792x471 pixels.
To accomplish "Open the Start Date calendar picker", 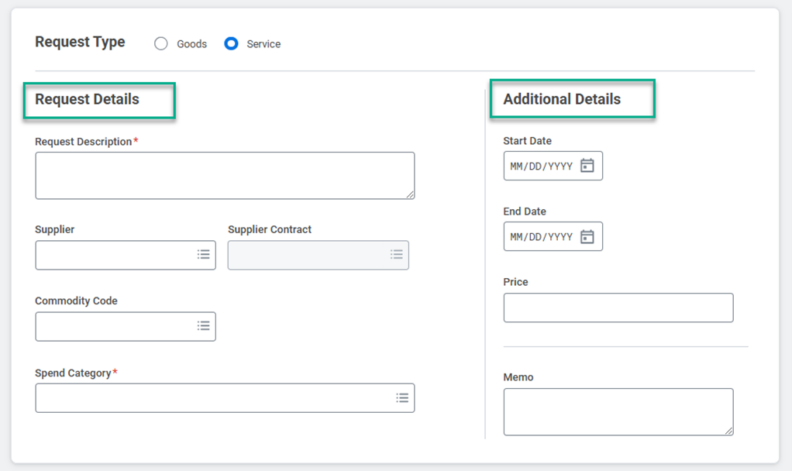I will point(587,166).
